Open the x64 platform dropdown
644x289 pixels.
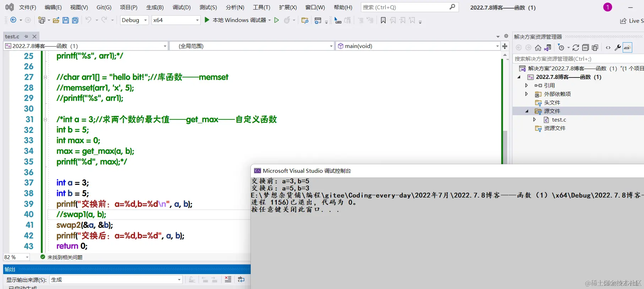click(x=176, y=20)
